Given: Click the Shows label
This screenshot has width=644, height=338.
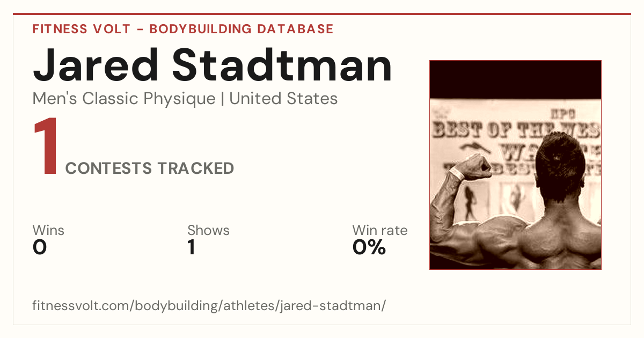Looking at the screenshot, I should click(x=208, y=230).
